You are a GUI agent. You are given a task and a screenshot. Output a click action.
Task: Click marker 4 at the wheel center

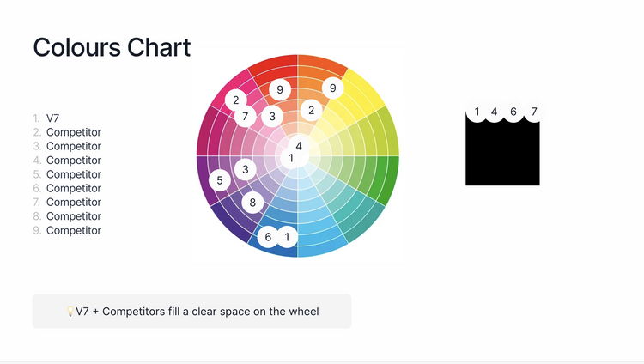[x=299, y=146]
